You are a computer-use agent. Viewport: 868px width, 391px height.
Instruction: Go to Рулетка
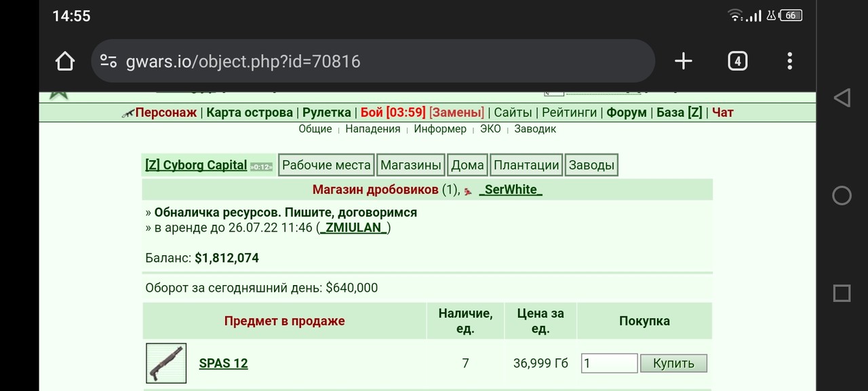(327, 113)
